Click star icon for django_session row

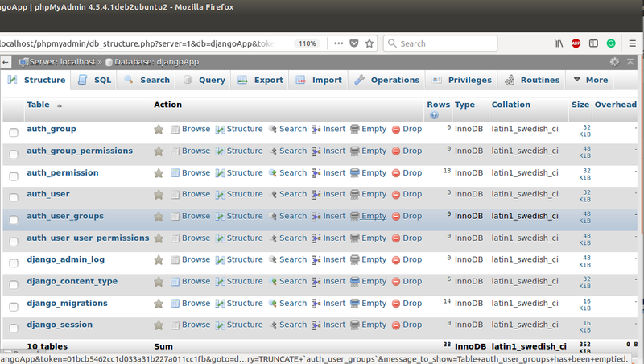(x=159, y=325)
